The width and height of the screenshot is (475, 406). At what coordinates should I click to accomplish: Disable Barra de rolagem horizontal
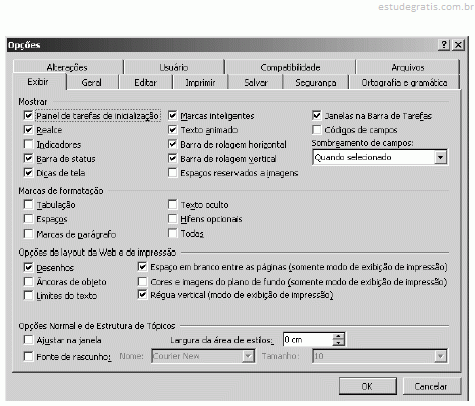coord(172,144)
